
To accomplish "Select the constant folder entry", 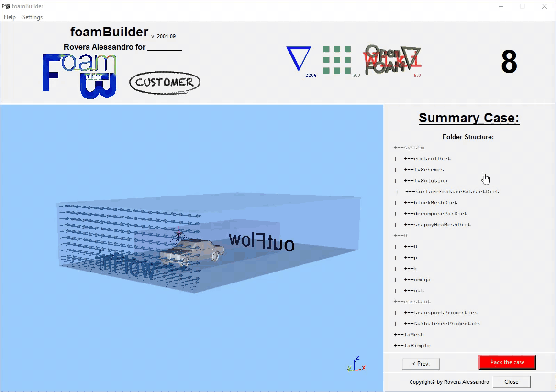I will 412,301.
